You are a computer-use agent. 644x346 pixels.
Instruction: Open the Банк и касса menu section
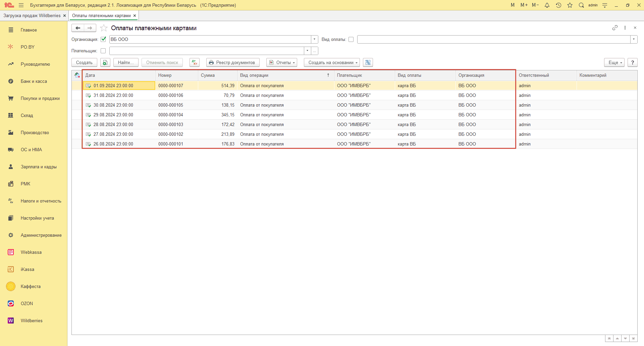(x=34, y=81)
